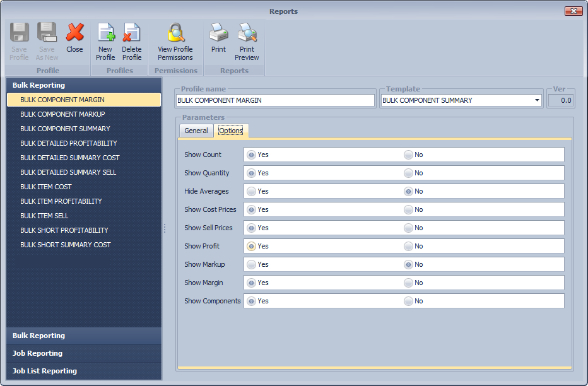Screen dimensions: 588x386
Task: Enable Show Markup with Yes option
Action: [252, 264]
